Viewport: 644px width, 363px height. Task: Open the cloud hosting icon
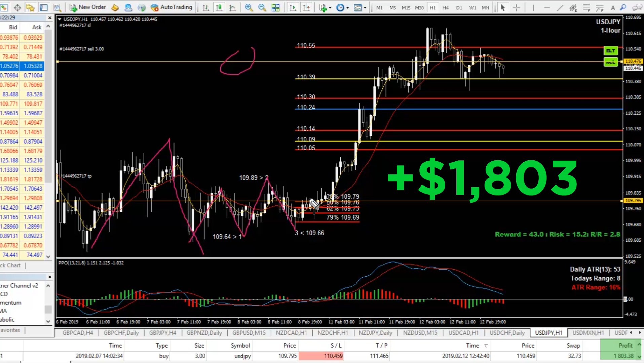(128, 7)
